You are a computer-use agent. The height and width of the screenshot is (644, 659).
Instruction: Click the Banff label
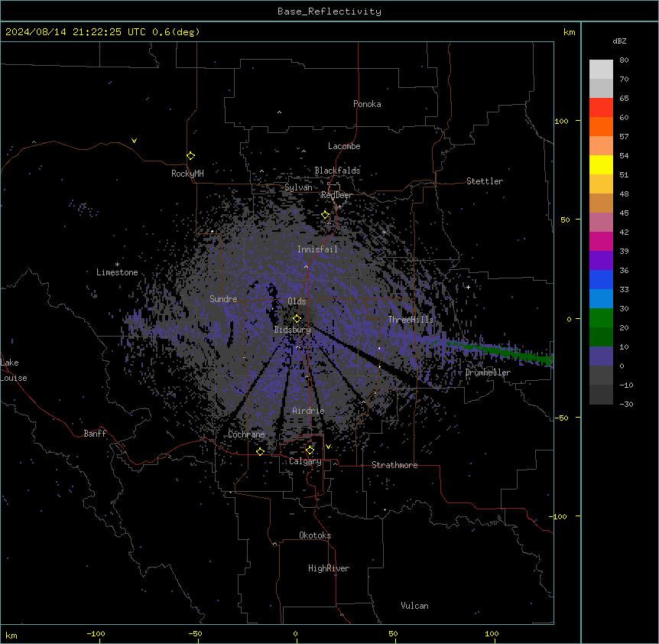coord(95,434)
